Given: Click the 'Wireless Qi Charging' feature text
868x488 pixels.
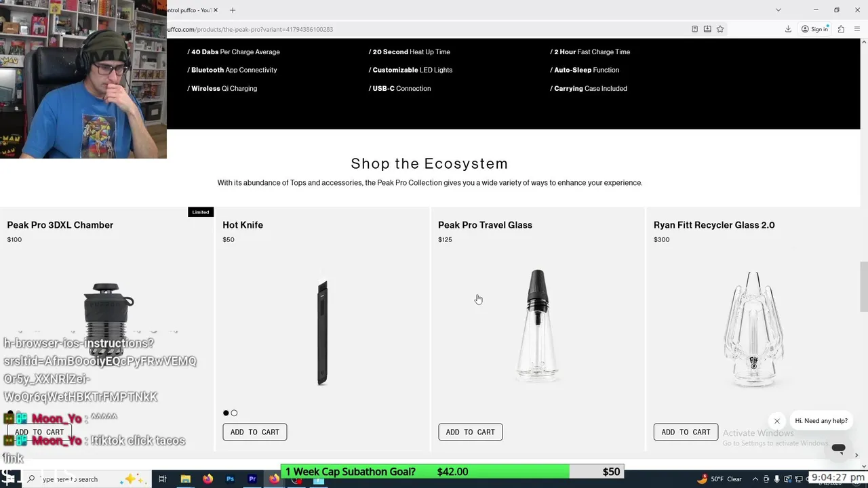Looking at the screenshot, I should [x=222, y=88].
